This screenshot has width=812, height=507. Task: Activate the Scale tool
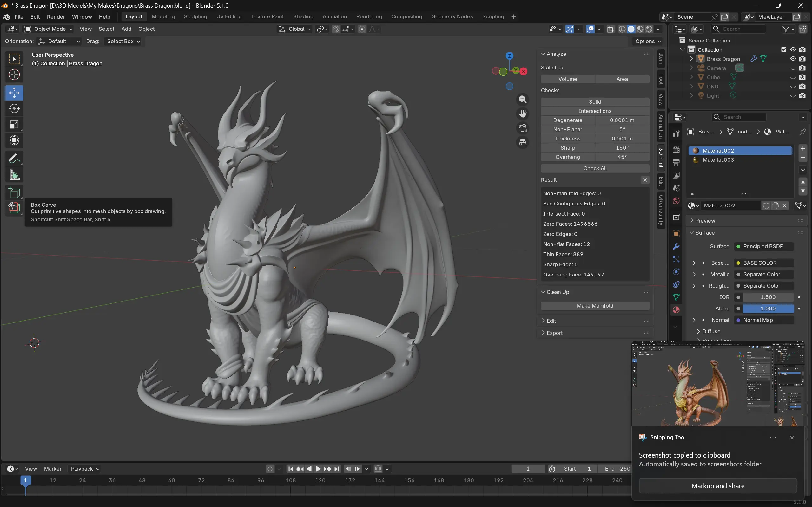(14, 124)
